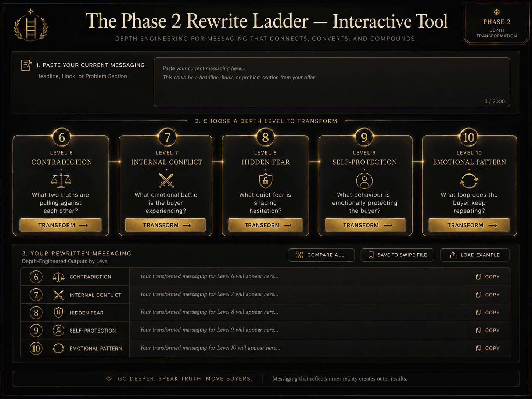Copy the Level 7 Internal Conflict output

coord(488,295)
